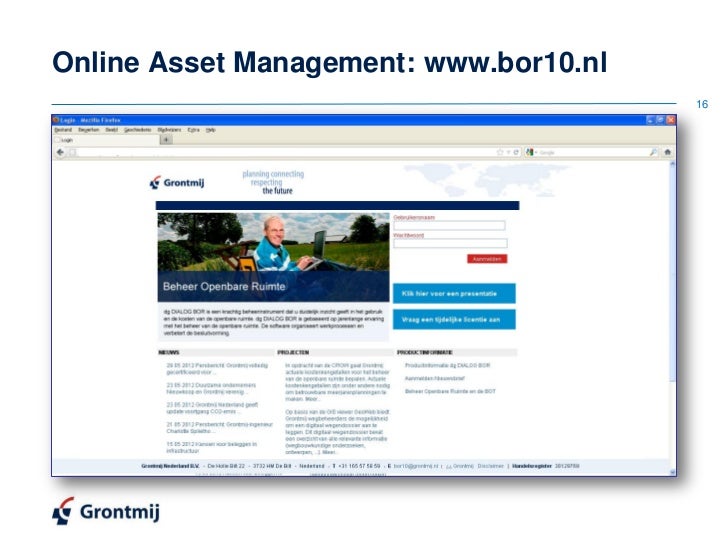
Task: Click 'Vraag een tijdelijke licentie aan' button
Action: 454,319
